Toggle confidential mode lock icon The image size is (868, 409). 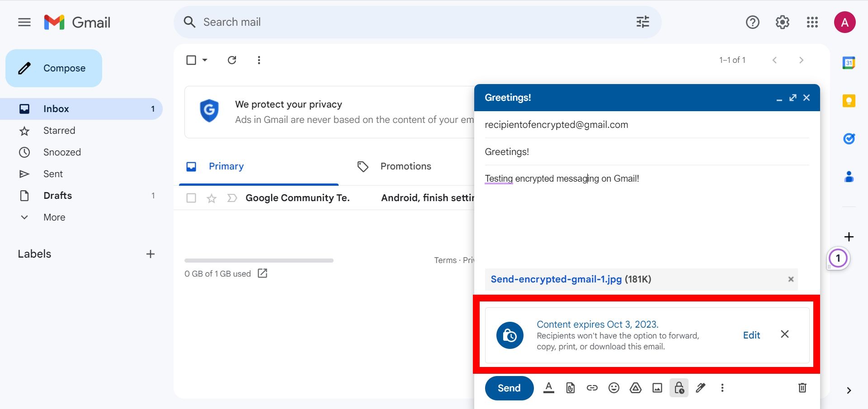pos(679,388)
